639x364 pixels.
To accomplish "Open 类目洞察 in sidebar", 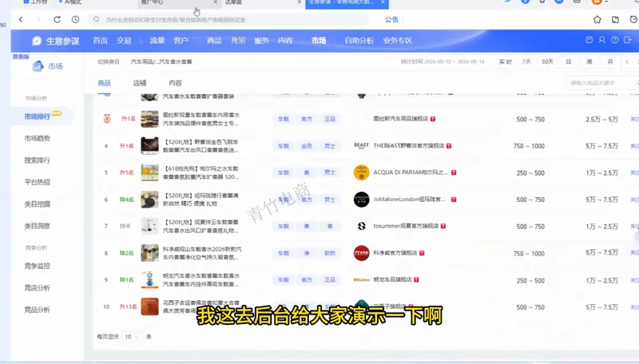I will [x=37, y=226].
